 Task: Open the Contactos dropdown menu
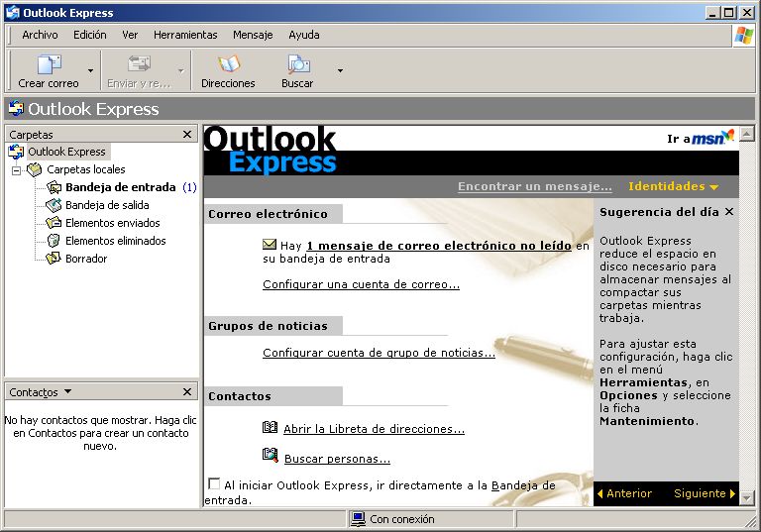pyautogui.click(x=68, y=391)
